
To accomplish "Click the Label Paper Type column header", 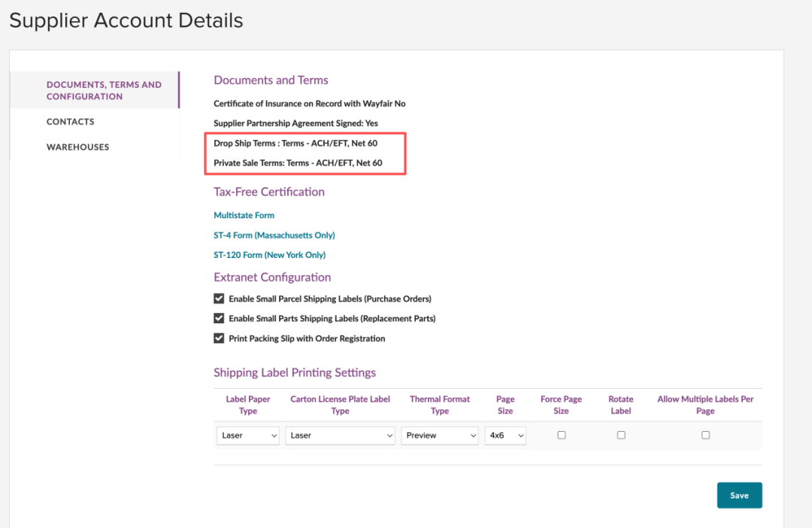I will point(248,405).
